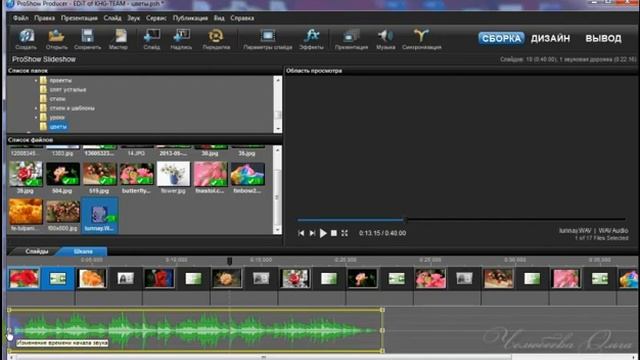Select the orange flower slide in timeline
Image resolution: width=640 pixels, height=360 pixels.
(92, 279)
